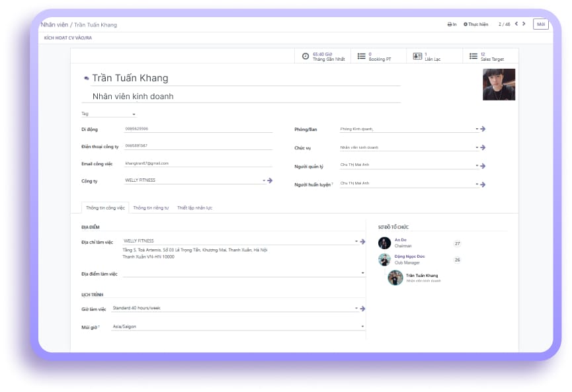This screenshot has width=572, height=392.
Task: Expand the Chức vụ dropdown
Action: click(x=476, y=147)
